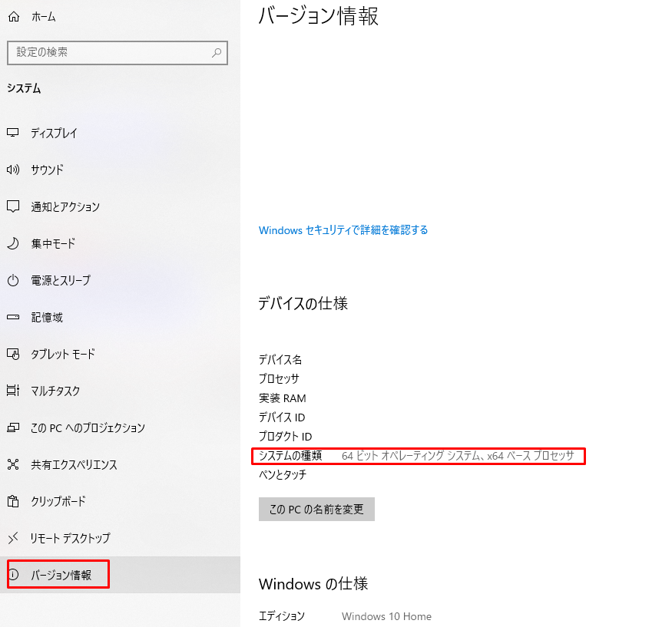
Task: Click the magnifier search icon
Action: (x=217, y=53)
